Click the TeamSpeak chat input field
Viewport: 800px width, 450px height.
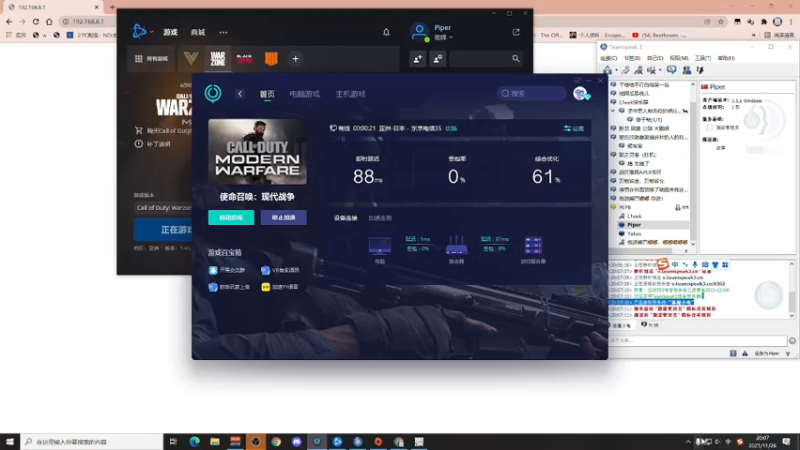coord(697,340)
